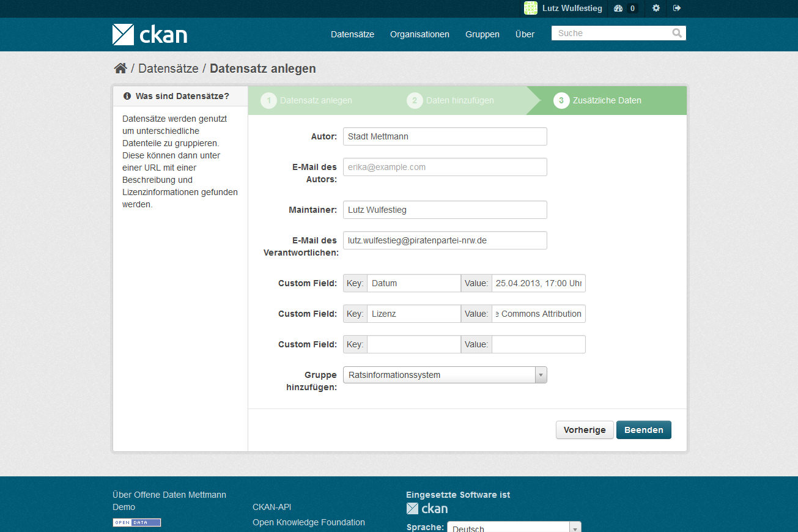Click the CKAN logo in header
The width and height of the screenshot is (798, 532).
pos(150,35)
